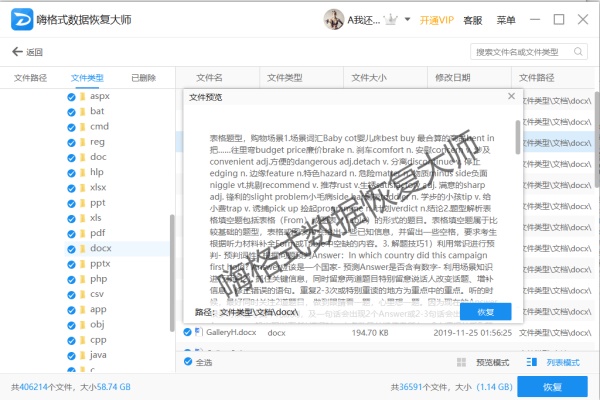Switch to the 已删除 tab

144,77
